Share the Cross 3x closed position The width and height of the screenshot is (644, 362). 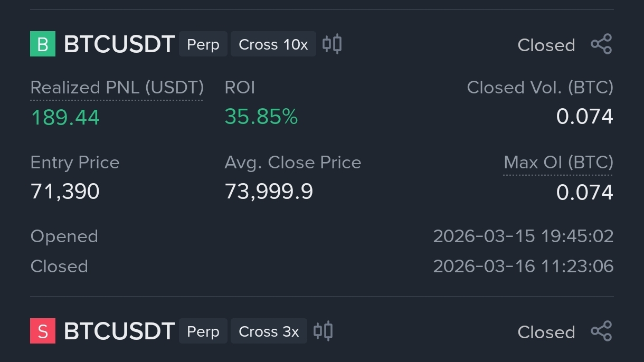601,331
